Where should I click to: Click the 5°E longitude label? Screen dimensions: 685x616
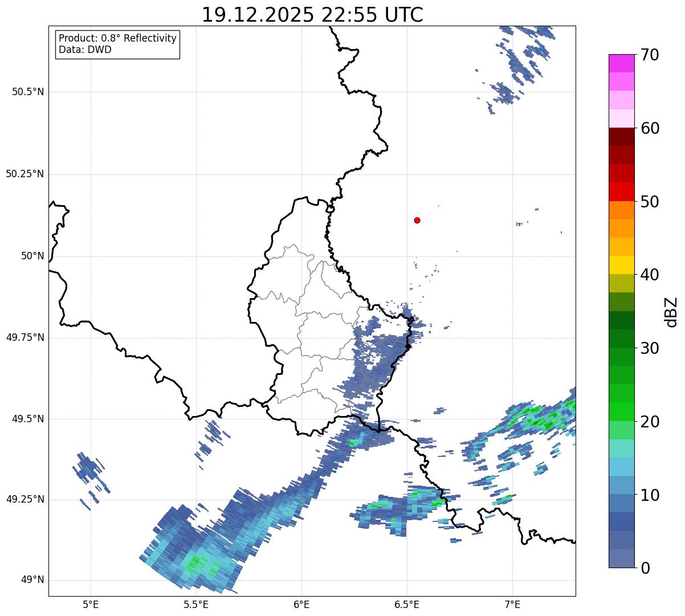91,604
